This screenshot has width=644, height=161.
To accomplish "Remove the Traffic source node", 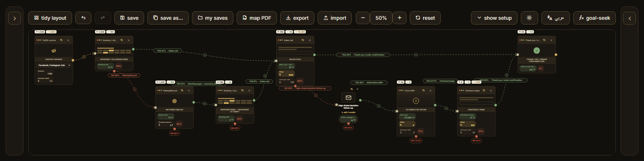I will (x=68, y=40).
